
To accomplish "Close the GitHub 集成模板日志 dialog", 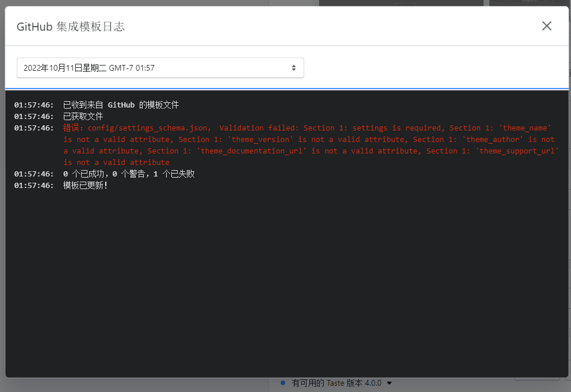I will click(x=547, y=26).
